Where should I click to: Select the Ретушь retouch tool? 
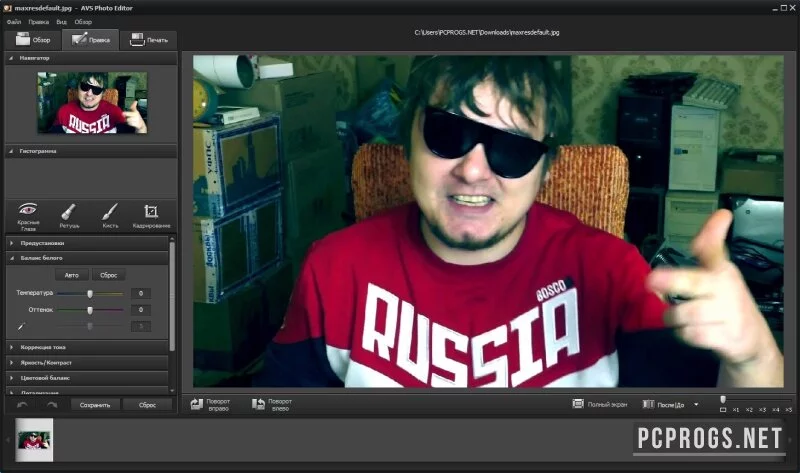coord(69,216)
